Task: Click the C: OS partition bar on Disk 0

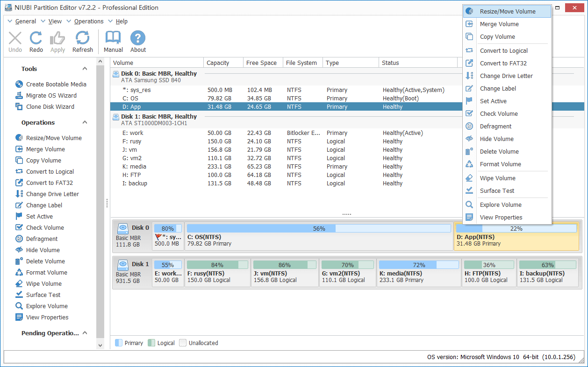Action: [x=319, y=236]
